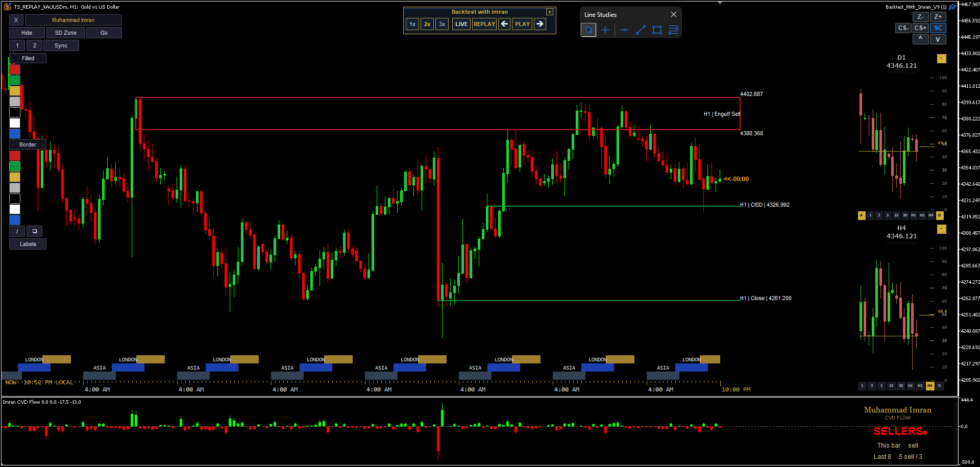Click the SD Zone button

(x=66, y=33)
